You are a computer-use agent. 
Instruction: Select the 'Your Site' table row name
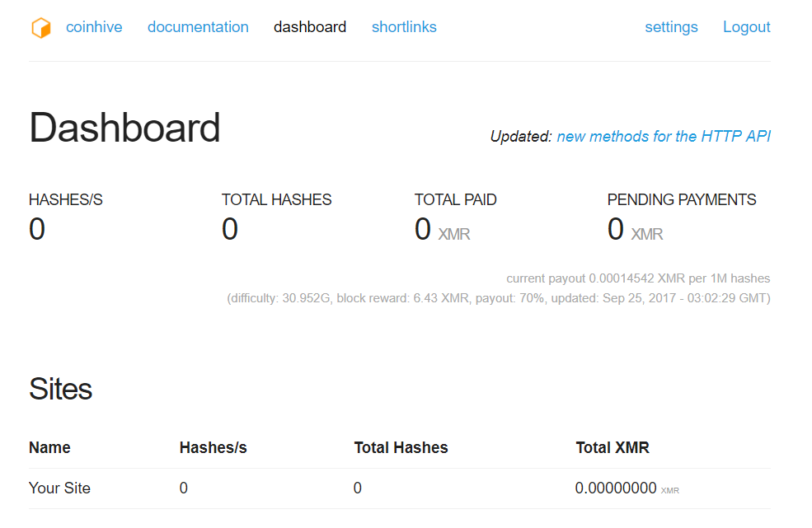coord(59,488)
